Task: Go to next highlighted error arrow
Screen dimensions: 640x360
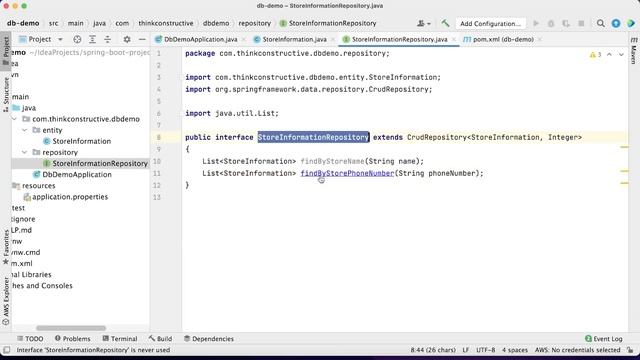Action: pos(621,54)
